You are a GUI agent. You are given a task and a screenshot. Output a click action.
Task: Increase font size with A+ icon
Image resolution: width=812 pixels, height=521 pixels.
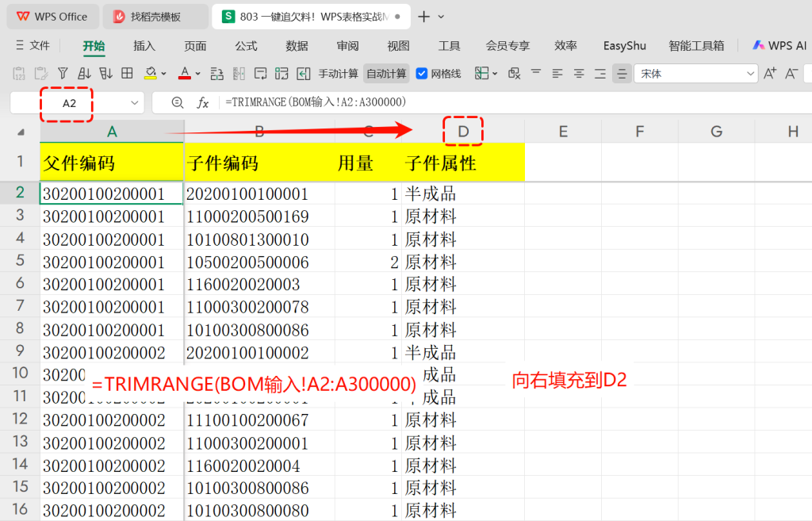[x=770, y=74]
